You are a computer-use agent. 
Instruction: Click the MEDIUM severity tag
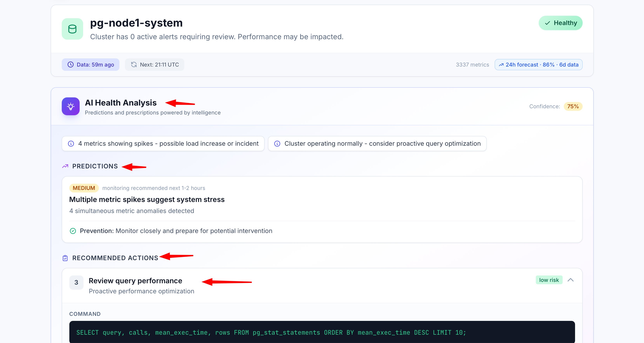[x=84, y=188]
